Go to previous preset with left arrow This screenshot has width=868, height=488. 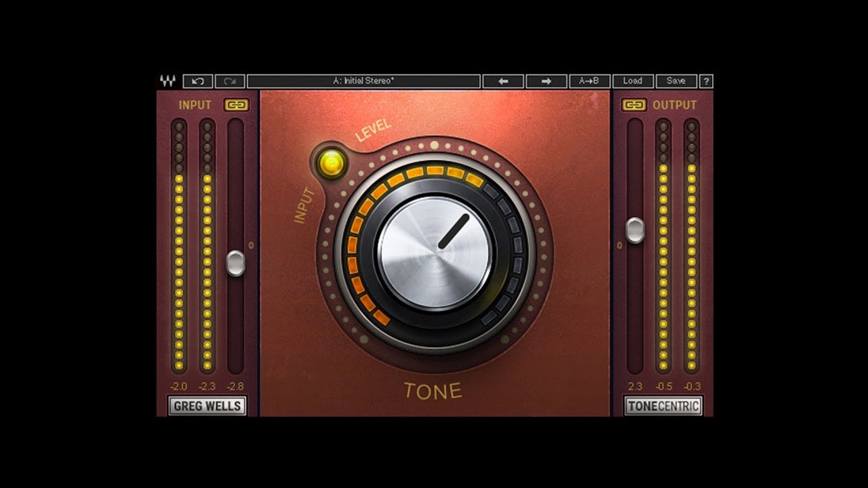click(x=503, y=81)
